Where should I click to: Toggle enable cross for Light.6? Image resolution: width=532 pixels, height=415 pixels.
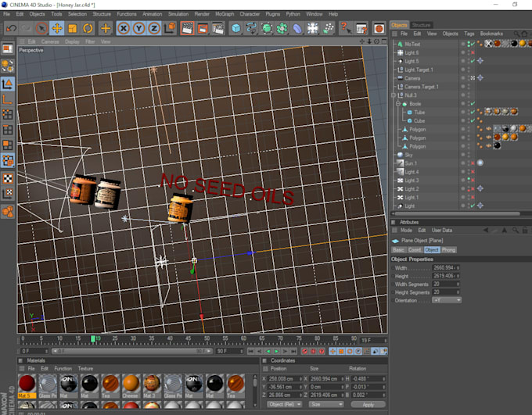click(473, 52)
